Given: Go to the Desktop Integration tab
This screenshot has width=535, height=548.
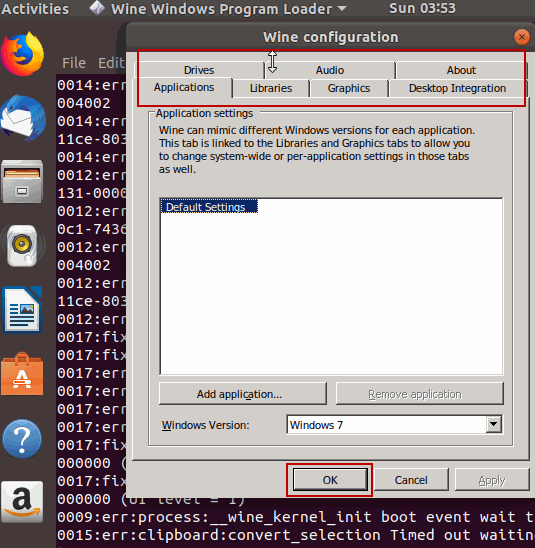Looking at the screenshot, I should (457, 88).
